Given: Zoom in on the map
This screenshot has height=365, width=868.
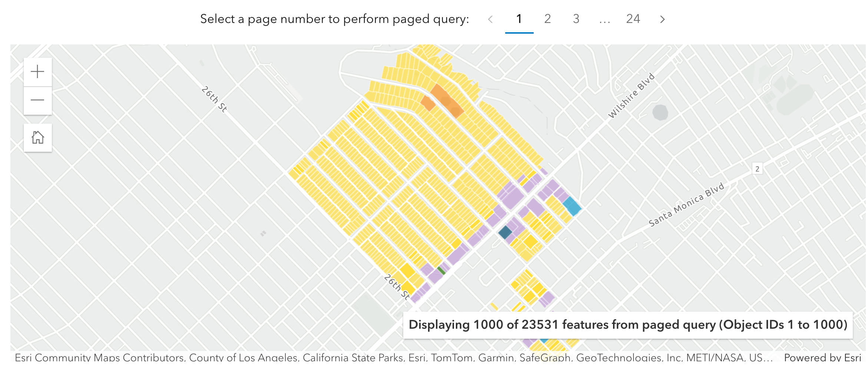Looking at the screenshot, I should click(x=37, y=72).
